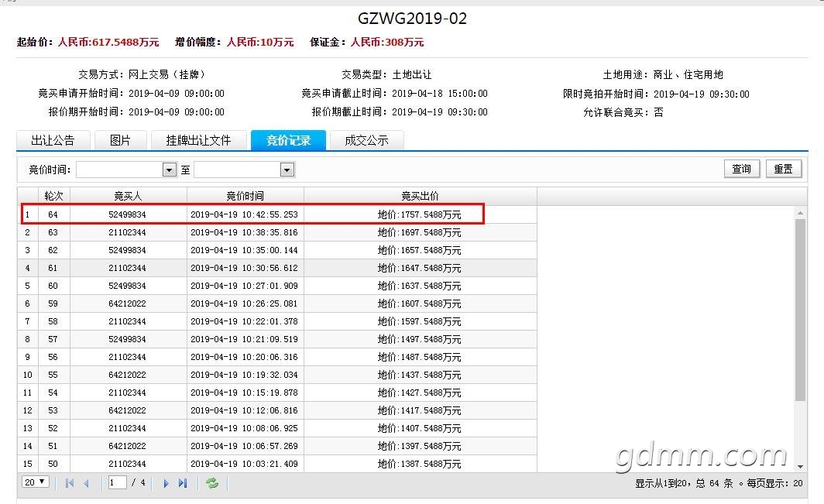The image size is (824, 504).
Task: Sort by the 竞价时间 column header
Action: click(x=245, y=196)
